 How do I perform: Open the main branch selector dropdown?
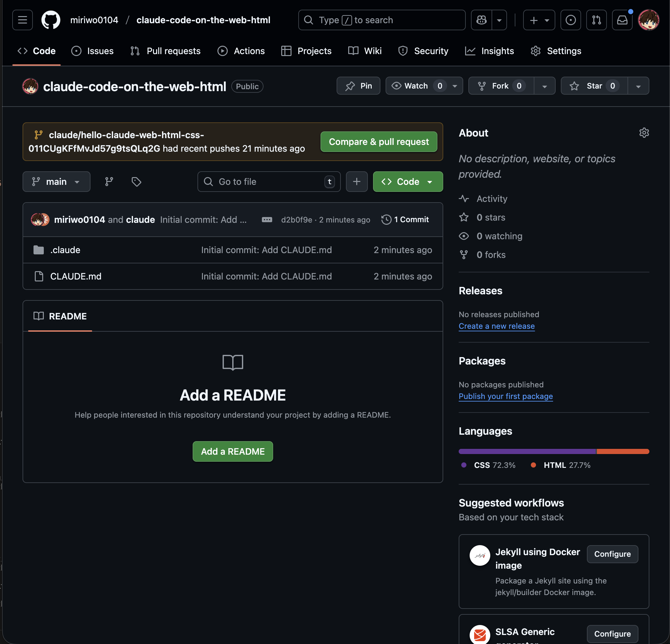point(56,181)
